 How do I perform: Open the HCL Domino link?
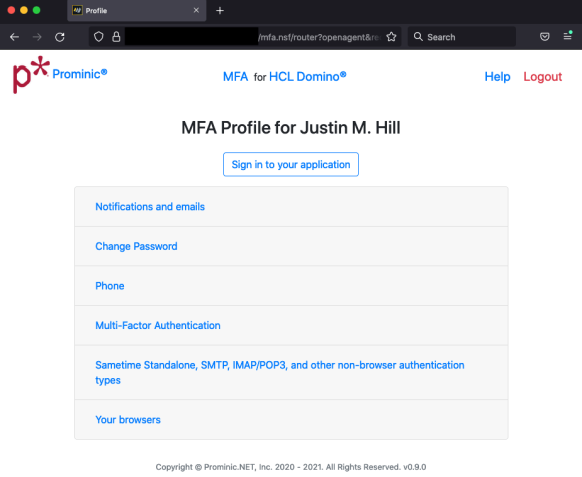point(307,76)
